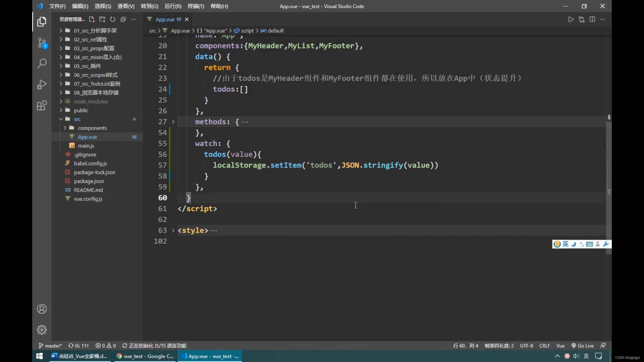The image size is (644, 362).
Task: Open the 转到(G) menu
Action: coord(149,6)
